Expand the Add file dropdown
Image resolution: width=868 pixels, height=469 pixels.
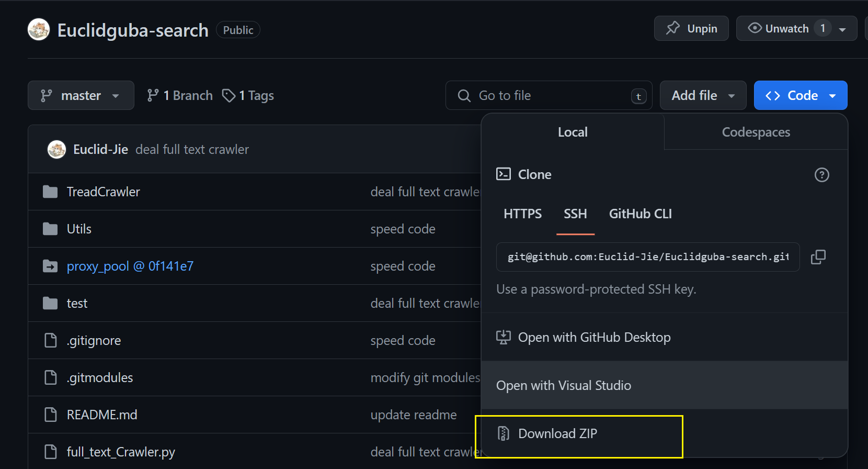703,95
